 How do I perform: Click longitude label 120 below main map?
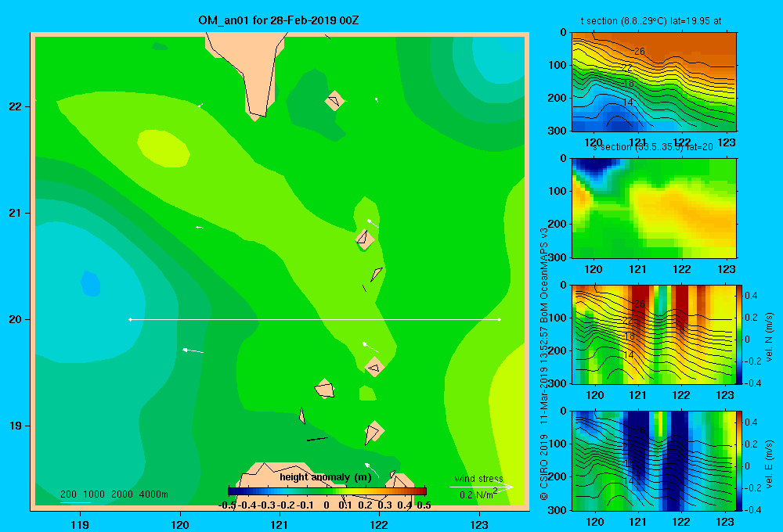coord(180,524)
